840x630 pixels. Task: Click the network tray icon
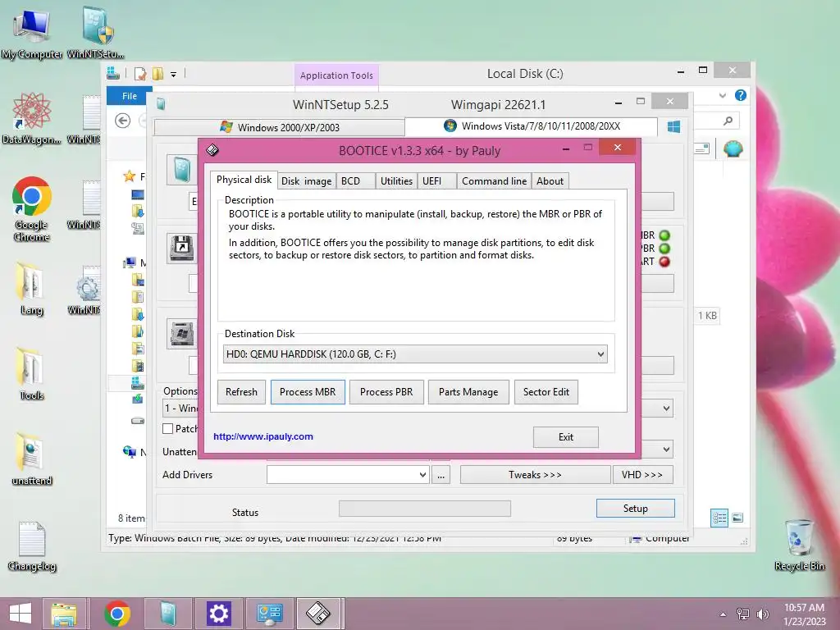point(743,614)
